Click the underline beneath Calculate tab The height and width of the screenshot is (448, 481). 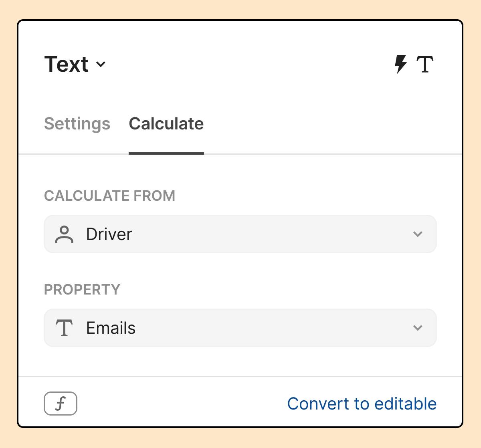(166, 153)
